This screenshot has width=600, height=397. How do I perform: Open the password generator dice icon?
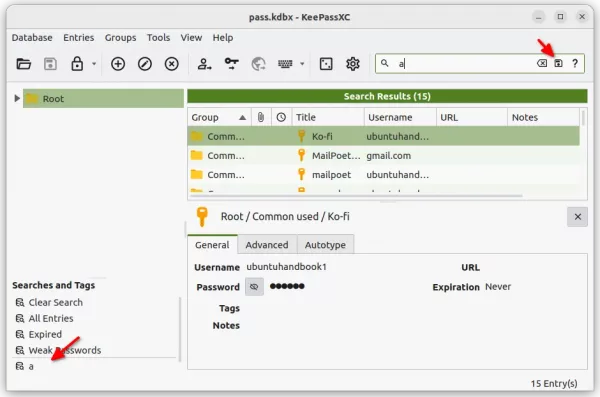click(326, 64)
